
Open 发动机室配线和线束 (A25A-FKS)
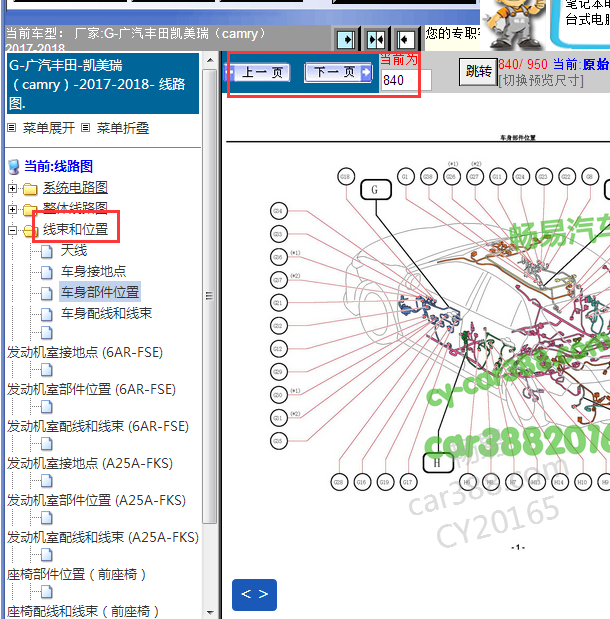[x=103, y=537]
